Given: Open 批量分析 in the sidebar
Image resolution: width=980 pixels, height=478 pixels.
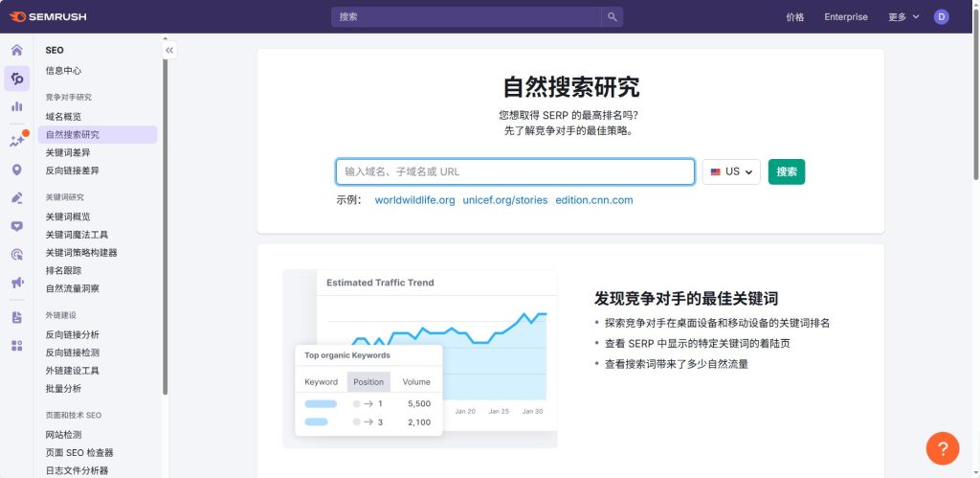Looking at the screenshot, I should point(63,389).
